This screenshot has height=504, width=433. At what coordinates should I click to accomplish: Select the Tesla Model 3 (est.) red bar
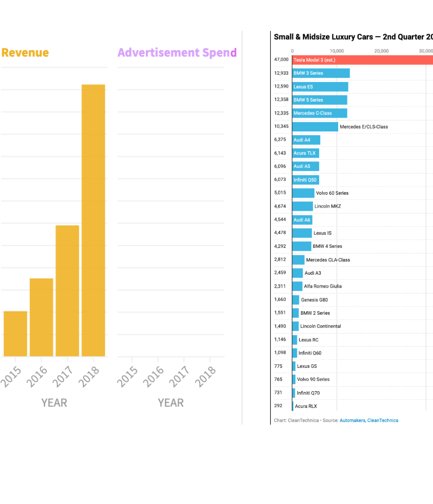(x=362, y=60)
